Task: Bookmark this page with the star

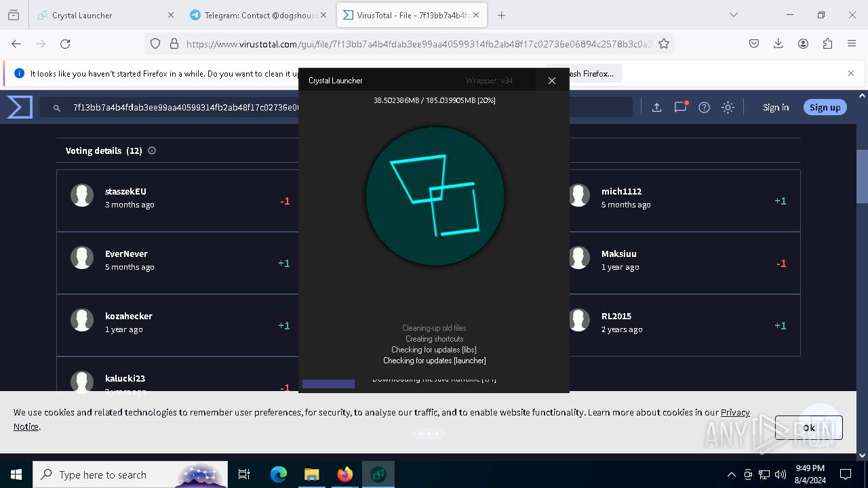Action: coord(664,43)
